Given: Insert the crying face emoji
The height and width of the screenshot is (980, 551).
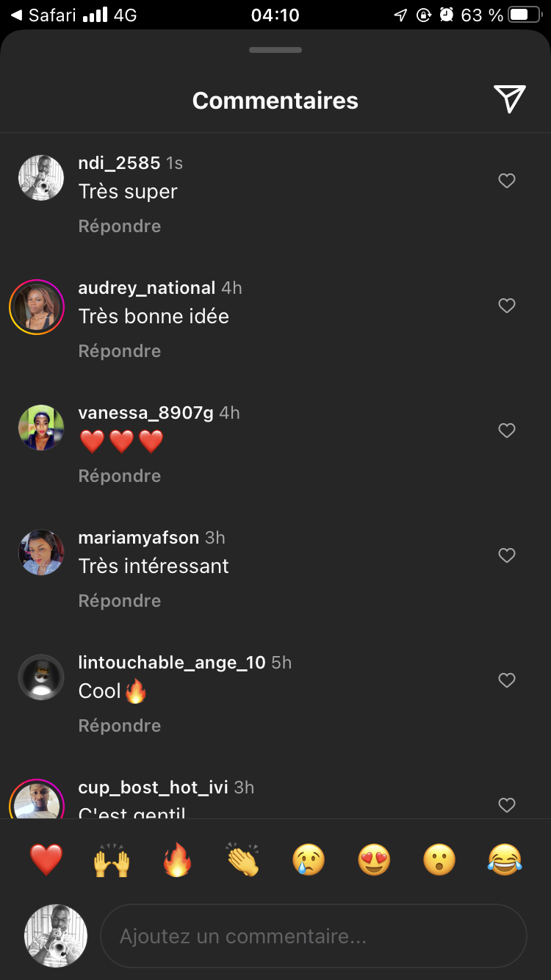Looking at the screenshot, I should (x=309, y=860).
